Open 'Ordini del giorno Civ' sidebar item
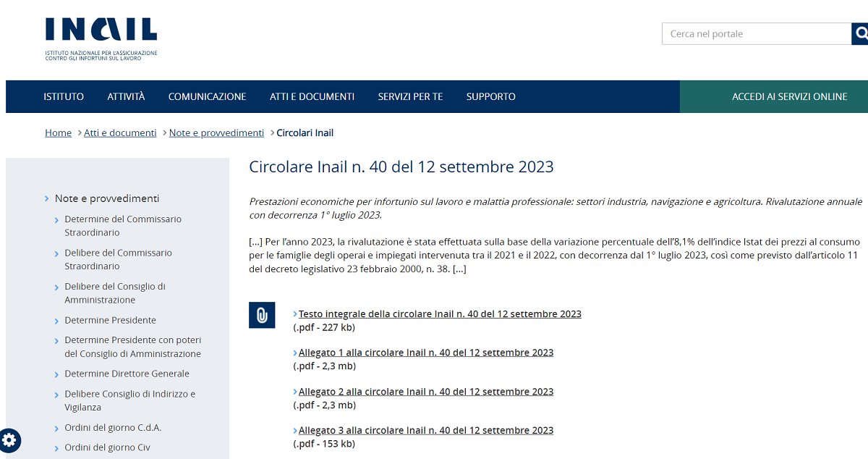This screenshot has width=868, height=459. coord(107,447)
